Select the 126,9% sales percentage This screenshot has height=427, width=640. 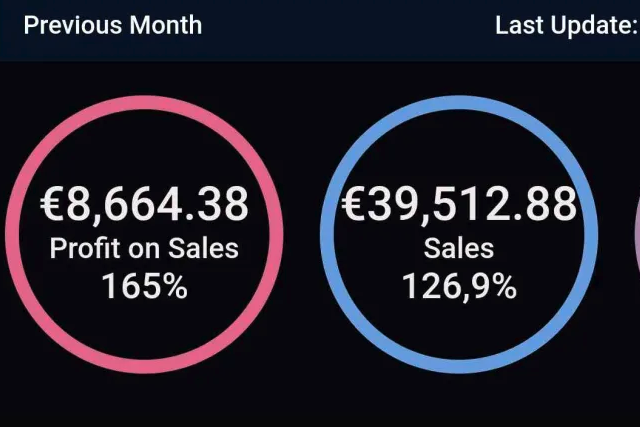pyautogui.click(x=459, y=286)
